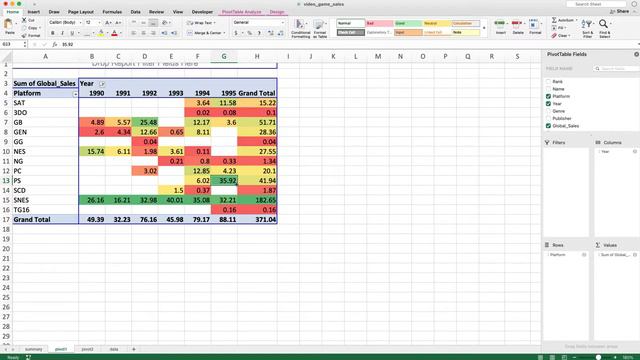This screenshot has width=640, height=360.
Task: Click the Wrap Text button
Action: coord(200,23)
